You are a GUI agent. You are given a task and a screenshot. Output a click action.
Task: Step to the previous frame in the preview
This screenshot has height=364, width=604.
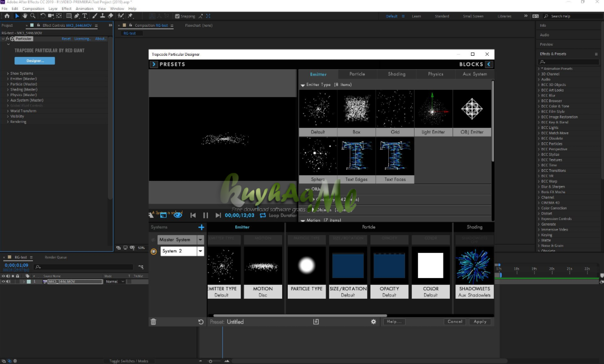pyautogui.click(x=193, y=215)
